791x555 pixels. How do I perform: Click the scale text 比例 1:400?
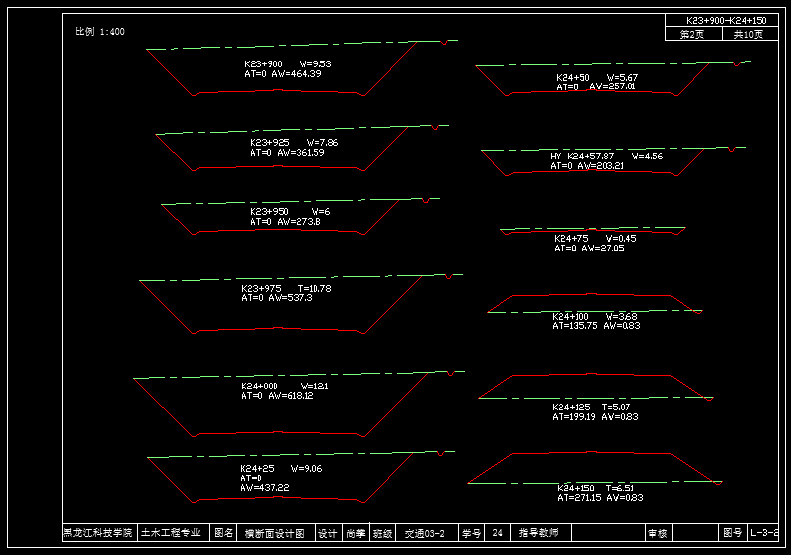click(100, 31)
